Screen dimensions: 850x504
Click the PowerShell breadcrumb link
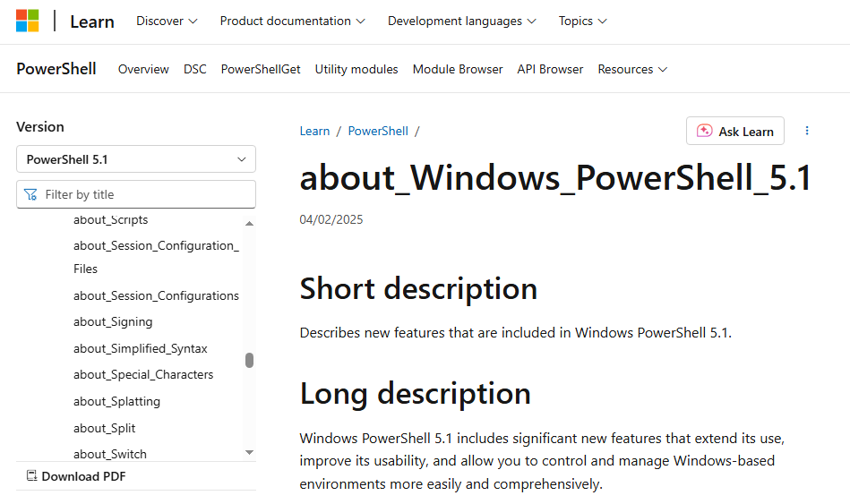coord(378,132)
